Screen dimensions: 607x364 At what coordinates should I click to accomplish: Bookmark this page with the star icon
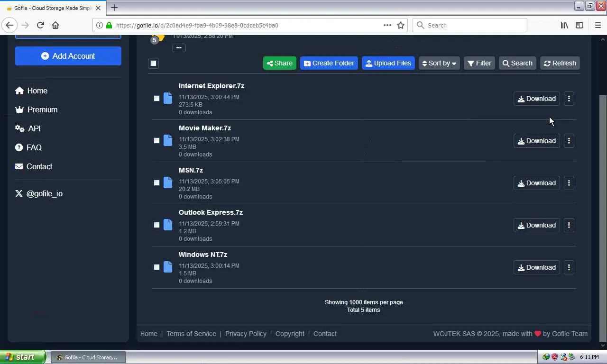coord(401,25)
